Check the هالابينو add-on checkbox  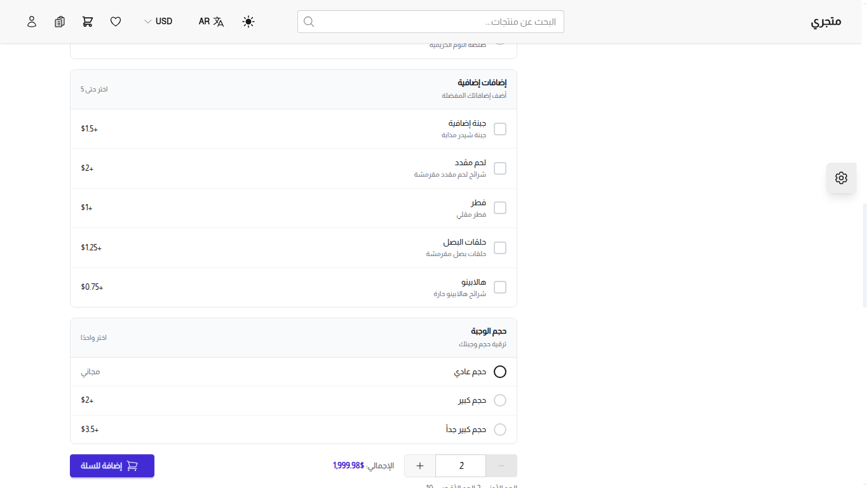(x=500, y=287)
